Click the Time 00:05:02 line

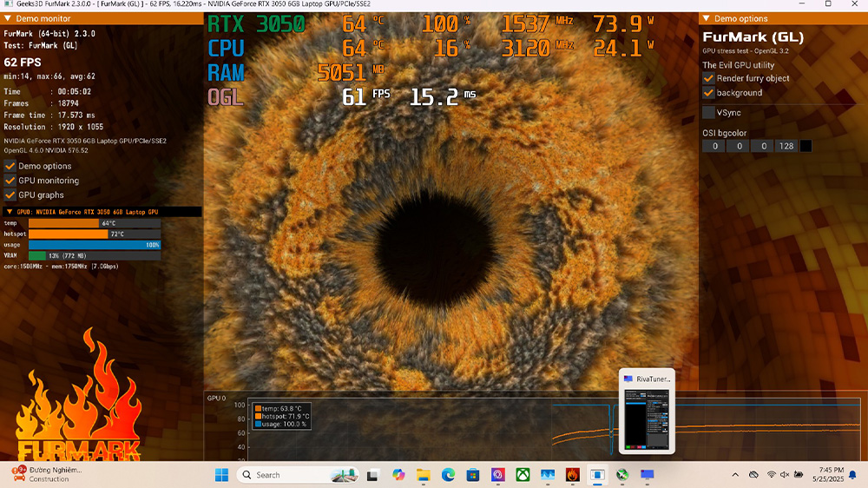[48, 91]
